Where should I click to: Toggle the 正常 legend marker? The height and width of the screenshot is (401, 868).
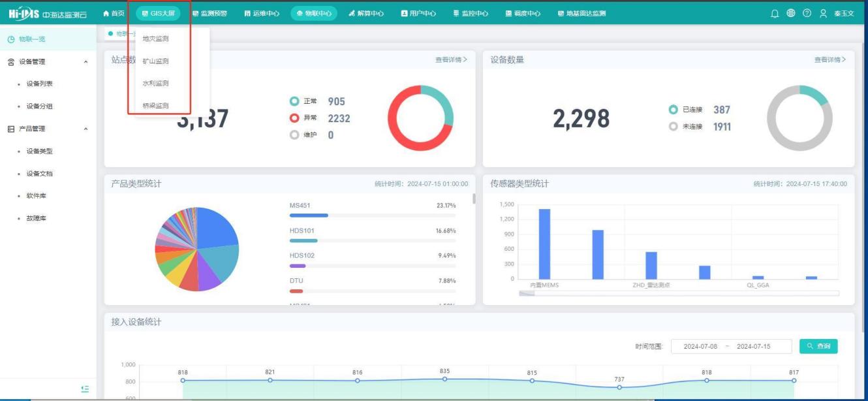coord(294,102)
